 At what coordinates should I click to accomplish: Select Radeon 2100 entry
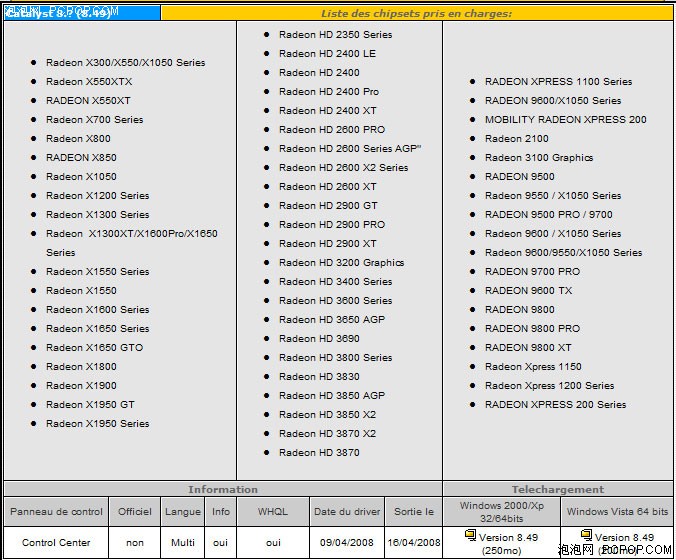pos(516,138)
